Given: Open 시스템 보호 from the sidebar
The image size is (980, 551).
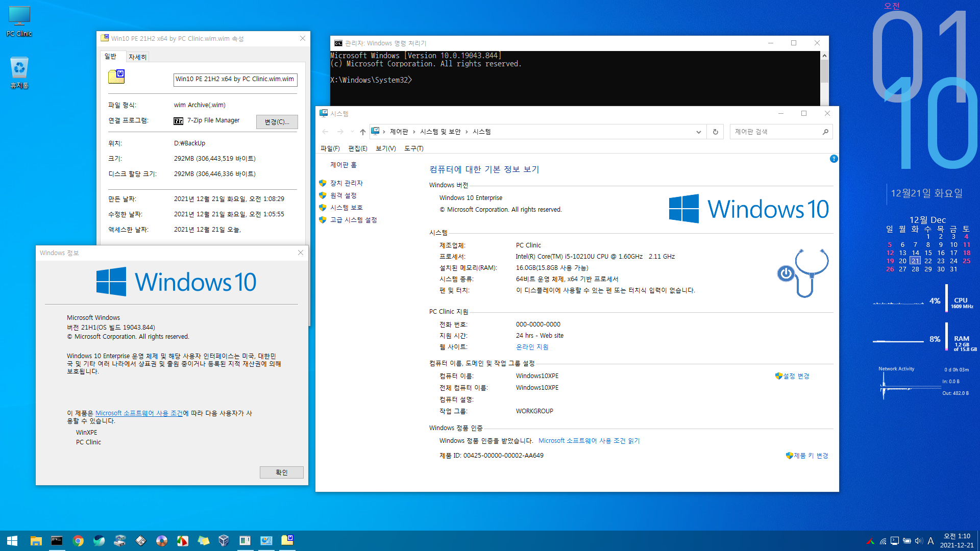Looking at the screenshot, I should 347,208.
